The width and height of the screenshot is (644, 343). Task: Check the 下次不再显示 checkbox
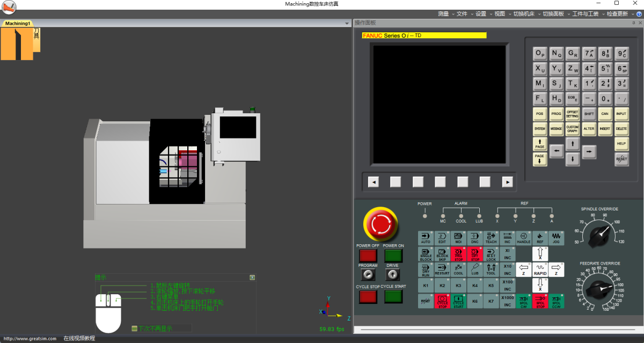[135, 329]
